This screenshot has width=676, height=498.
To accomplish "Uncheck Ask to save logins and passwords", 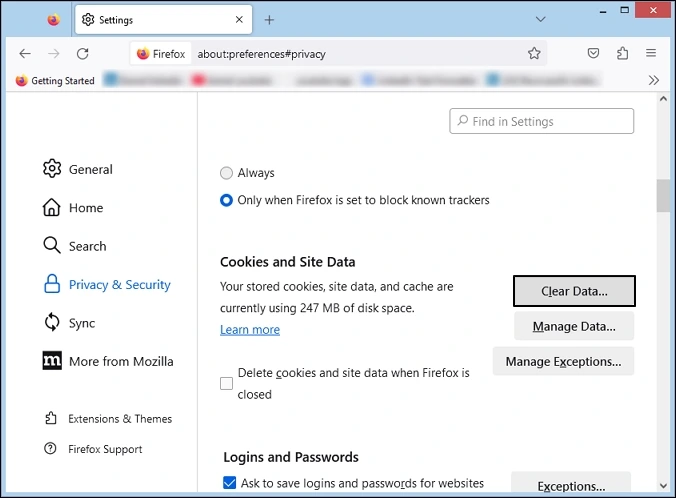I will (x=229, y=482).
